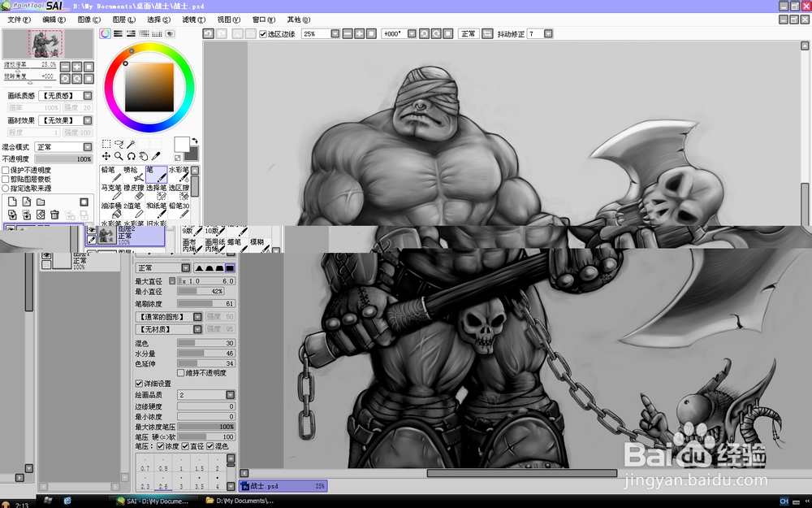Click the flip canvas horizontally icon

tap(487, 33)
